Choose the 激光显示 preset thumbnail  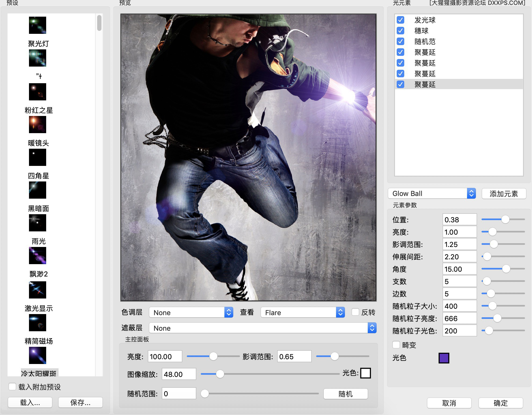click(37, 290)
